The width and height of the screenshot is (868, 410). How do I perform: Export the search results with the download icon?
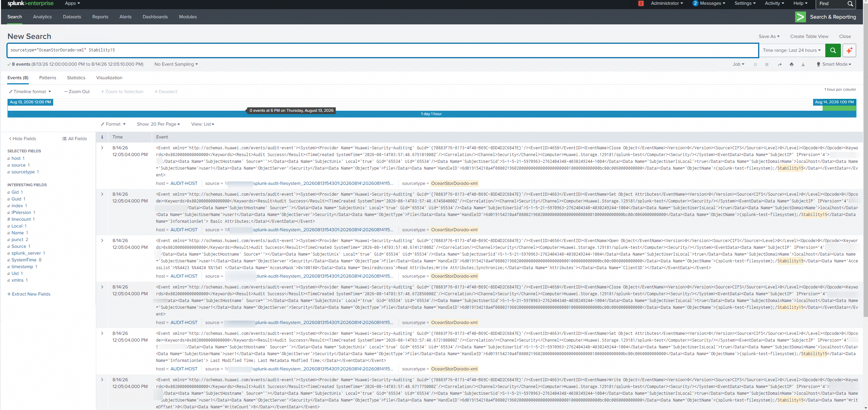tap(803, 64)
